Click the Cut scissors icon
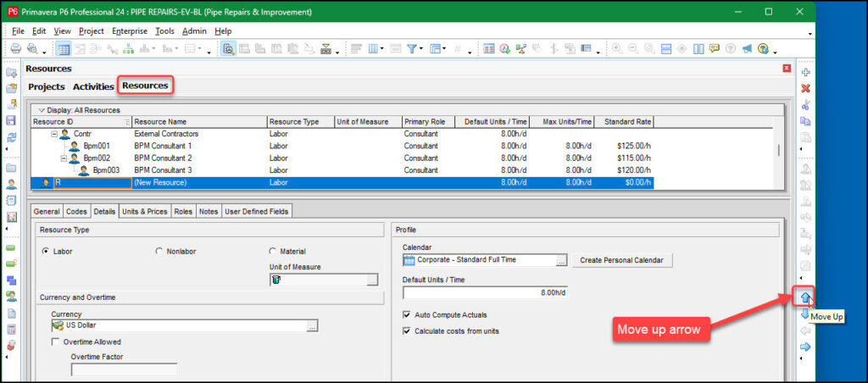The image size is (868, 383). [x=806, y=105]
